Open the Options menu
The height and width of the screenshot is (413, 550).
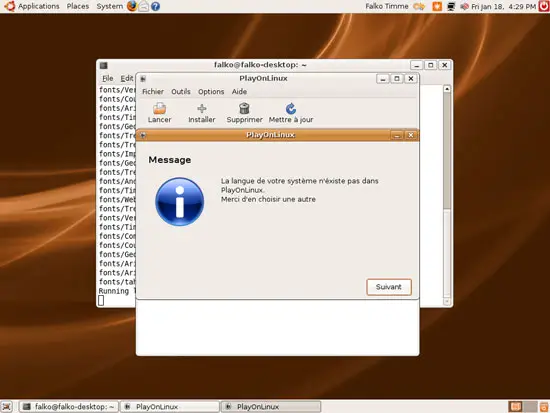tap(211, 92)
